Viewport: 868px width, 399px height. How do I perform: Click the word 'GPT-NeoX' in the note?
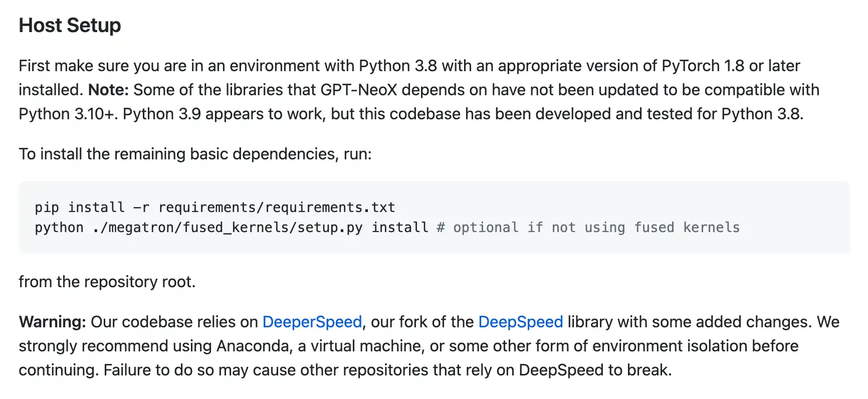tap(359, 90)
